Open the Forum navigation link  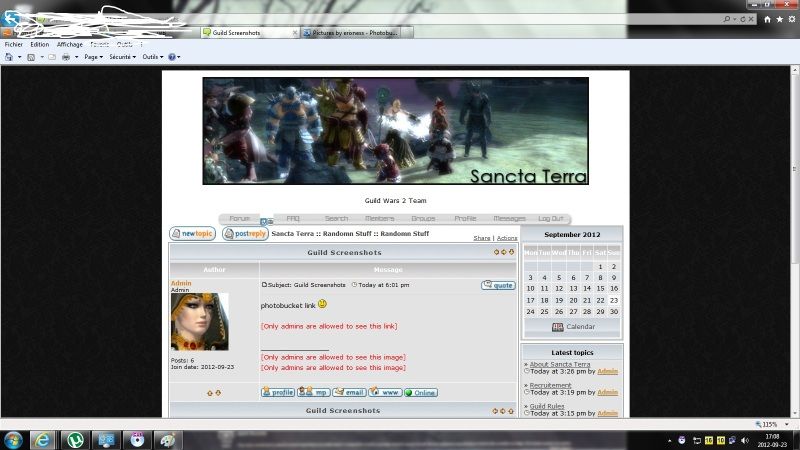pos(239,218)
